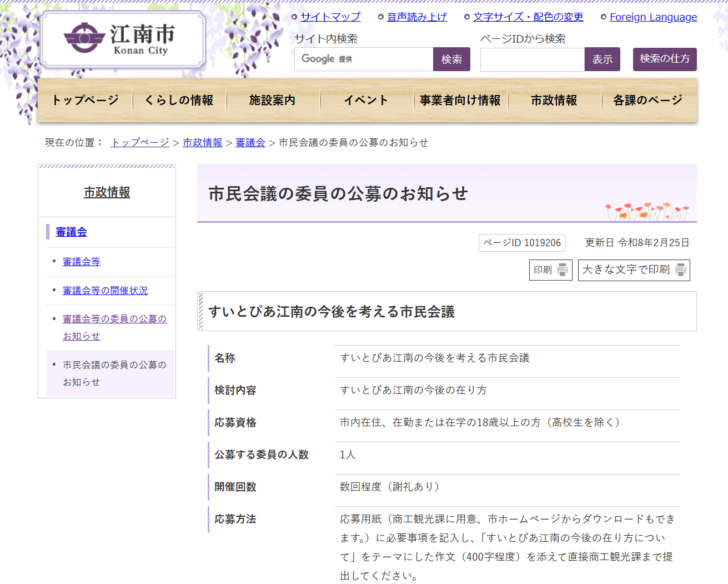Open the トップページ menu item
728x584 pixels.
85,101
